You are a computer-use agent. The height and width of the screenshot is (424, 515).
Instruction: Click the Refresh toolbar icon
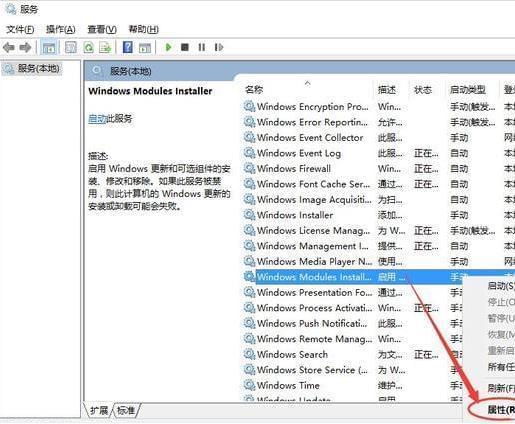pyautogui.click(x=88, y=47)
